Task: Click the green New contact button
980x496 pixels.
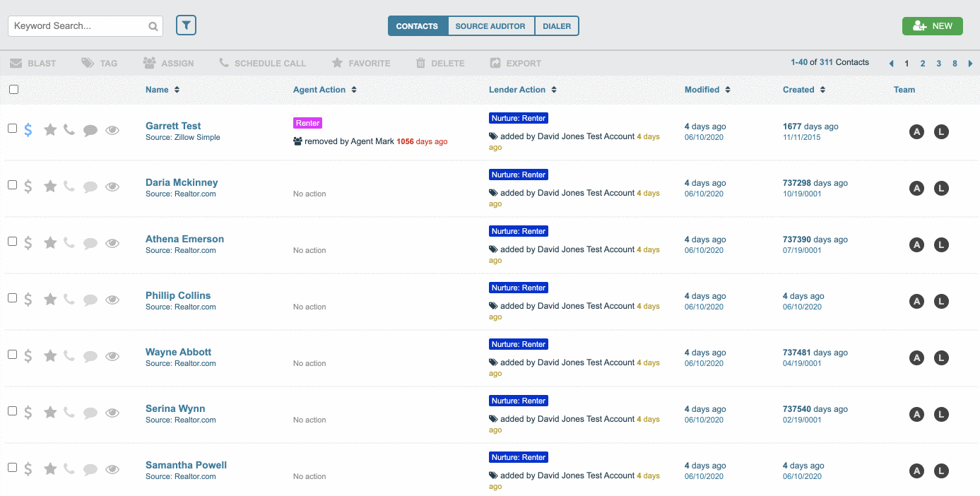Action: [932, 26]
